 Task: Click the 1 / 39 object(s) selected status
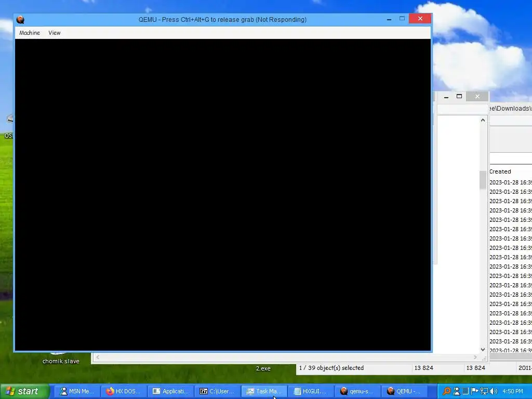331,368
